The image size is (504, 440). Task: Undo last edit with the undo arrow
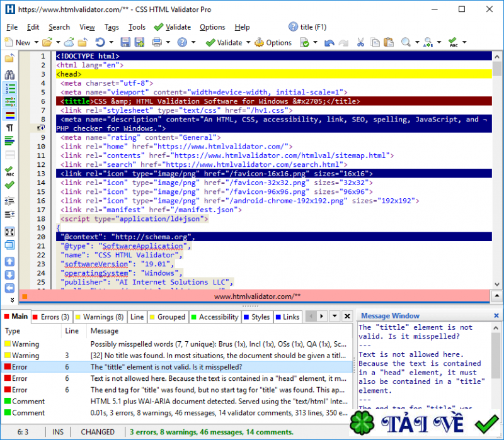coord(328,42)
